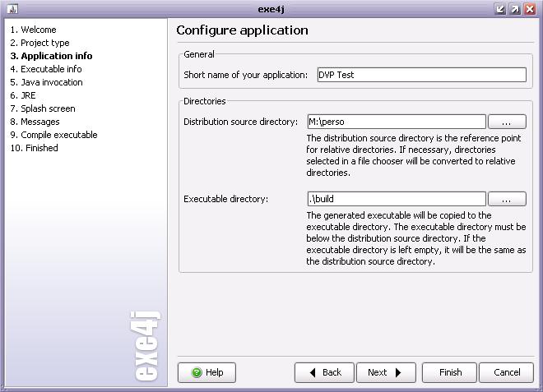
Task: Browse for executable directory
Action: (507, 199)
